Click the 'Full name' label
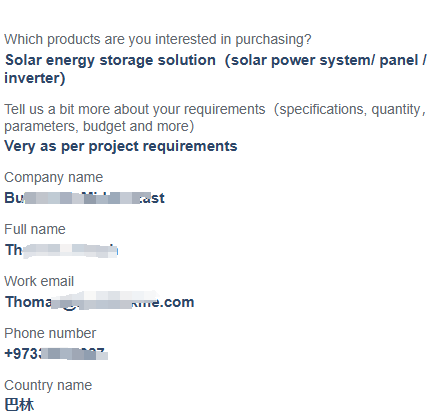Image resolution: width=438 pixels, height=420 pixels. coord(35,229)
